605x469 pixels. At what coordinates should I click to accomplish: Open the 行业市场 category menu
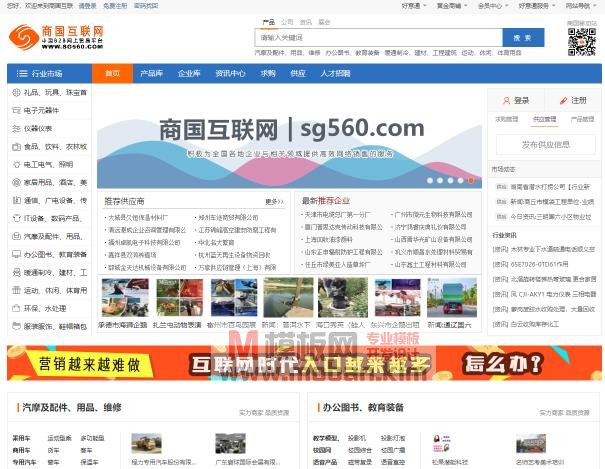[49, 73]
